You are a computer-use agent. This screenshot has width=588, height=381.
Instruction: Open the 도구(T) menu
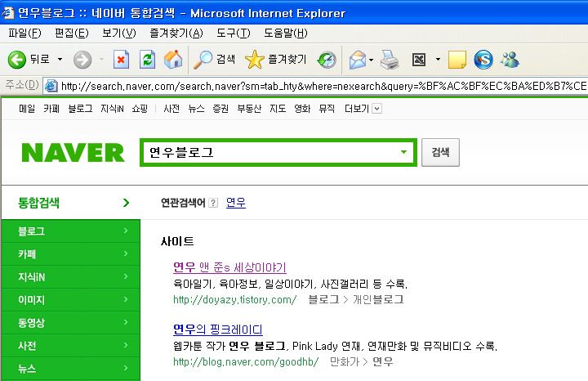point(234,33)
